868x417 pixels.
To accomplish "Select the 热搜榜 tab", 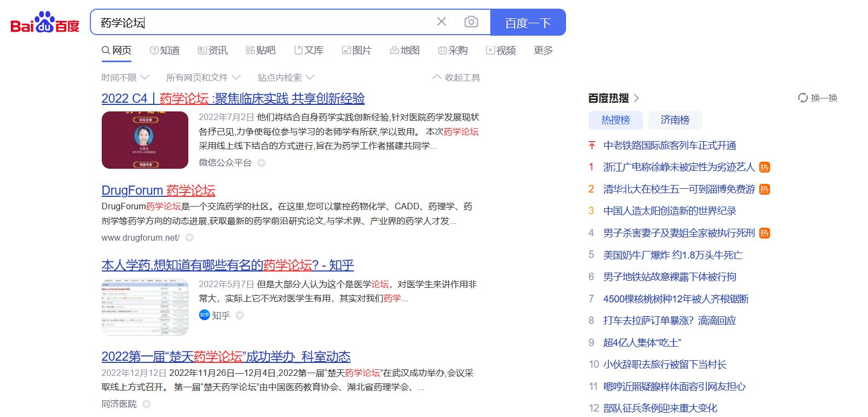I will pos(615,120).
